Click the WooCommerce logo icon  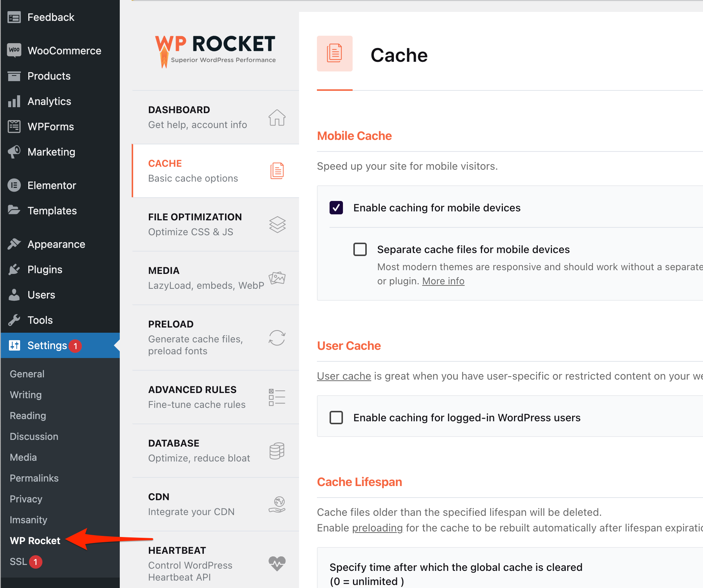click(x=14, y=50)
